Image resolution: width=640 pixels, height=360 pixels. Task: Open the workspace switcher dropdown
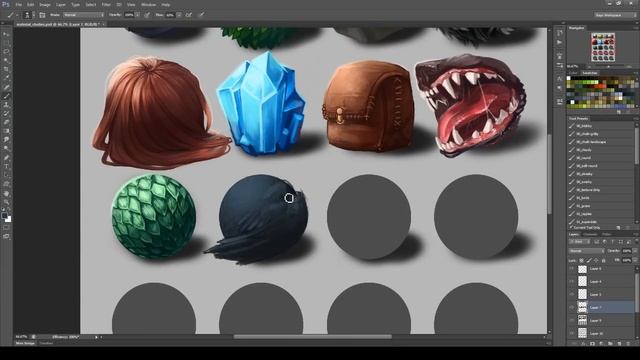pos(616,15)
